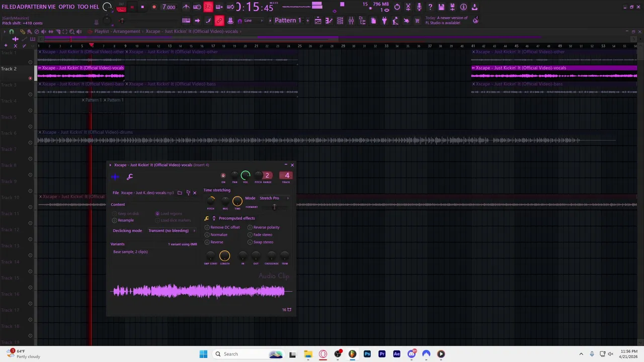
Task: Open the project info icon
Action: pos(463,7)
